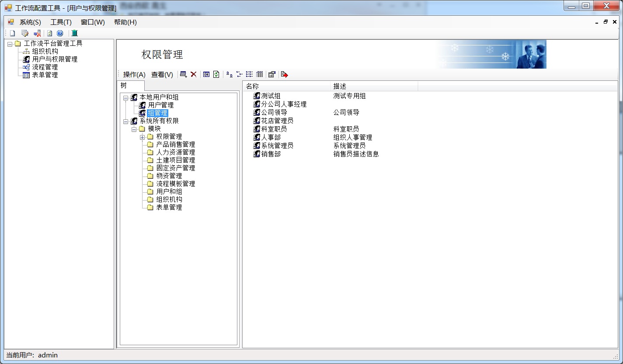Screen dimensions: 623x364
Task: Click the red X delete icon
Action: point(193,74)
